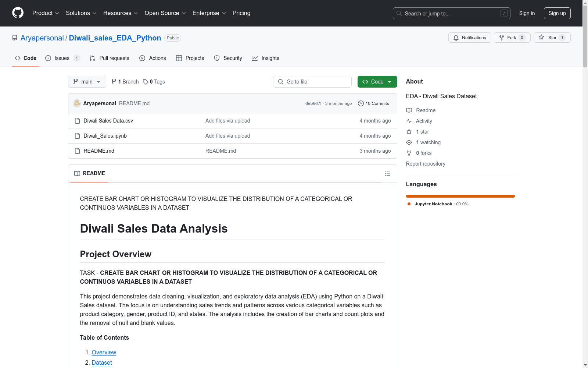The width and height of the screenshot is (588, 368).
Task: Open the Aryapersonal owner profile link
Action: [x=42, y=38]
